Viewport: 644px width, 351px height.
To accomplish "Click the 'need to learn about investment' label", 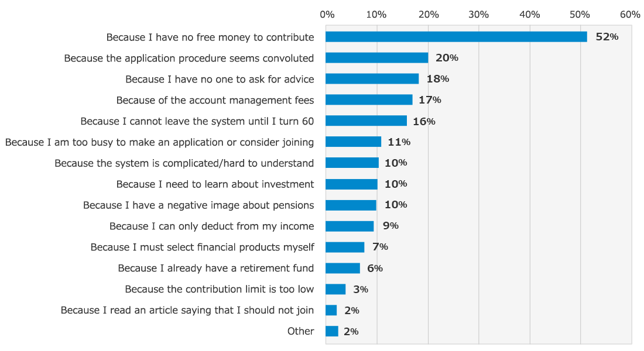I will pyautogui.click(x=215, y=184).
